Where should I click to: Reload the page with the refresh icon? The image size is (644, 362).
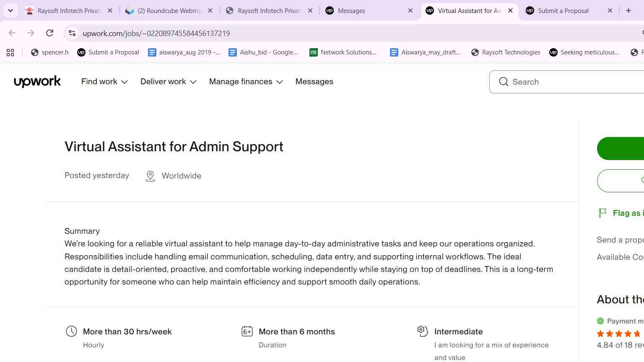49,33
